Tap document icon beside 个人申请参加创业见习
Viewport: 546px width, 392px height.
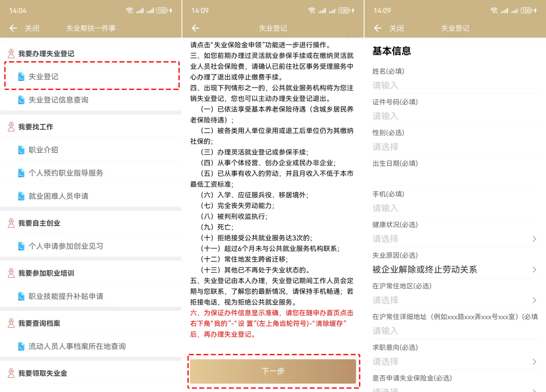(x=21, y=246)
